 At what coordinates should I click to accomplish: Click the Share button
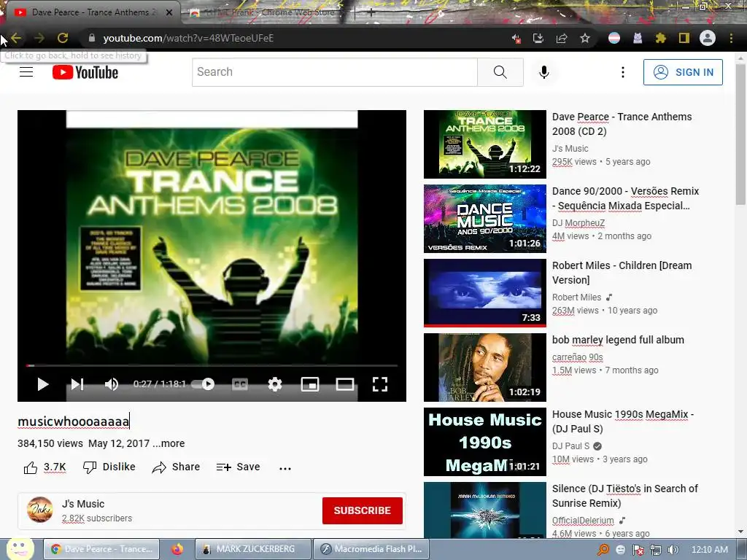click(176, 467)
